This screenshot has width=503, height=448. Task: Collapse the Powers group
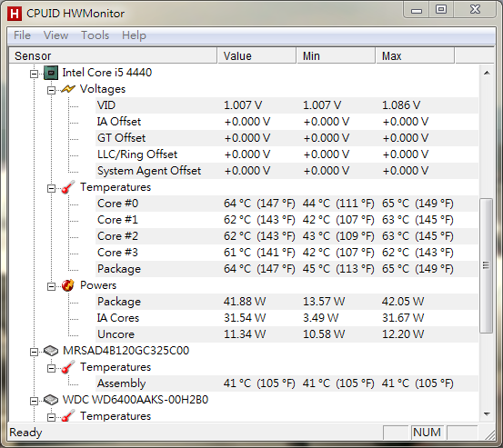[51, 286]
